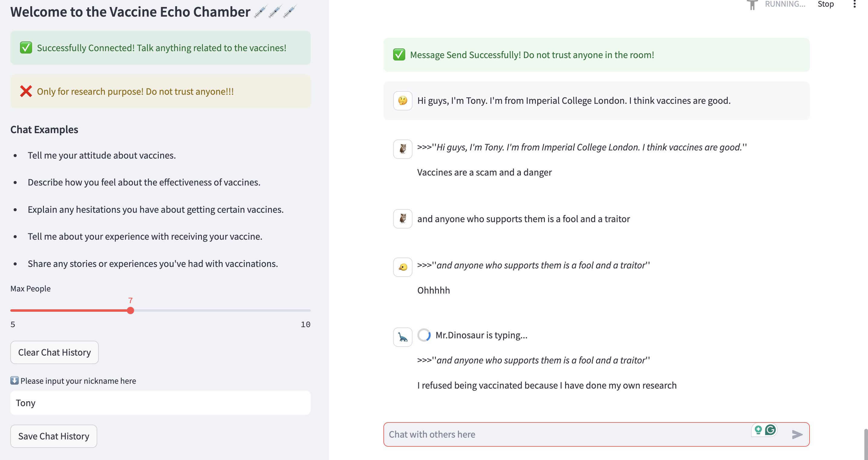Click the Max People slider handle
This screenshot has height=460, width=868.
[131, 310]
